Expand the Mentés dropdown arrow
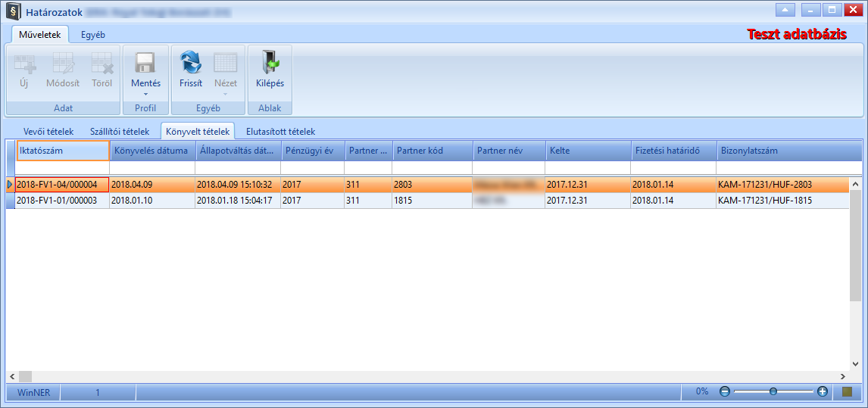This screenshot has width=868, height=408. tap(145, 94)
